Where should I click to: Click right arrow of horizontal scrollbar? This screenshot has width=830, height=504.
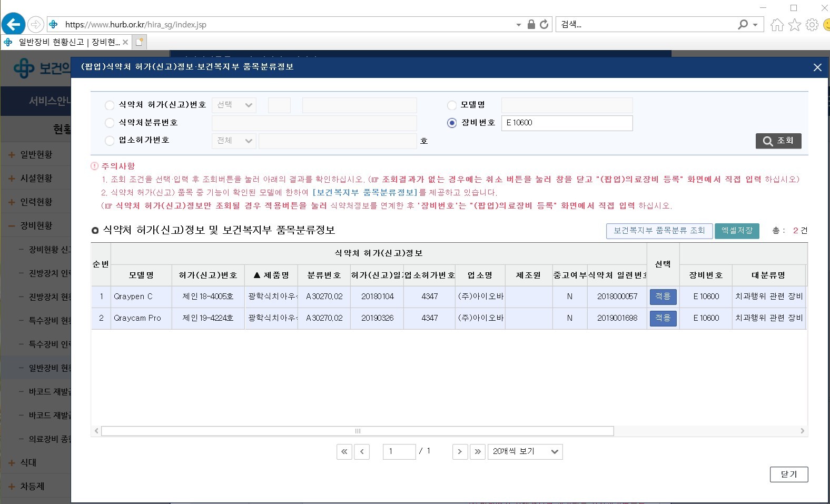[802, 431]
